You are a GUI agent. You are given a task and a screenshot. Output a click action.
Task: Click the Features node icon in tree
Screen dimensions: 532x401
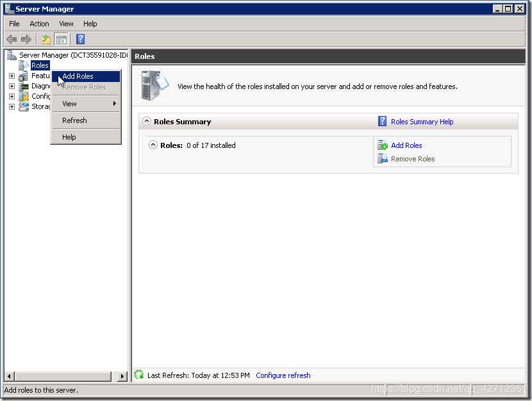click(24, 76)
